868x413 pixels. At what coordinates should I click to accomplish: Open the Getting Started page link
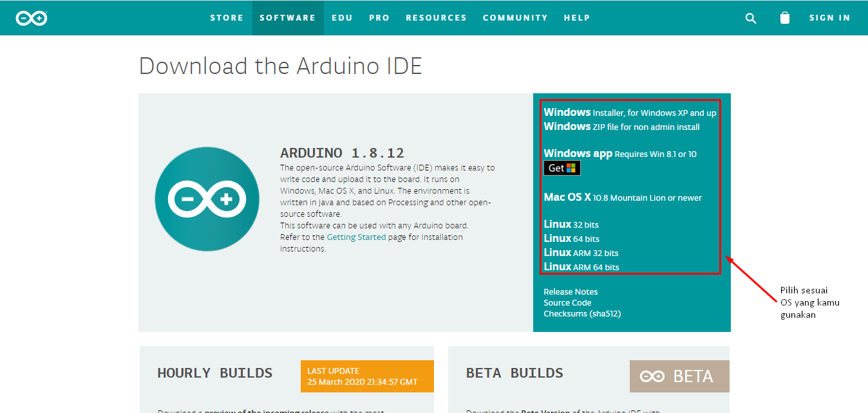(x=355, y=237)
